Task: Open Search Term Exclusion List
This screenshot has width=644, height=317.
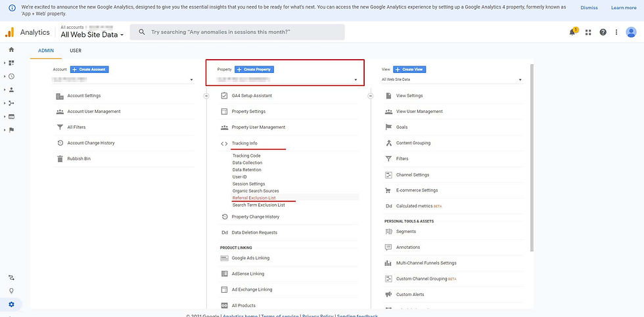Action: coord(258,205)
